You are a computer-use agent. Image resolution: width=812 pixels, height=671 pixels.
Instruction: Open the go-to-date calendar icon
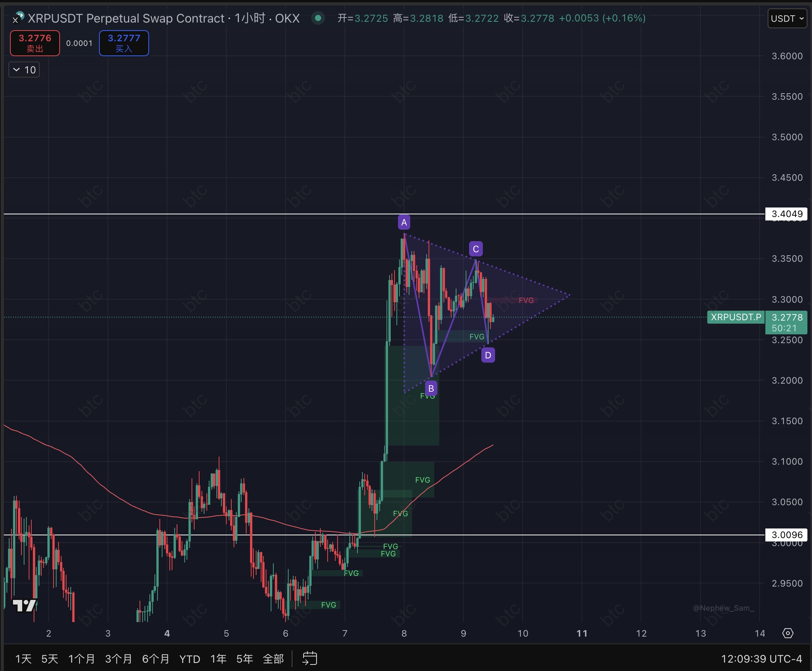click(x=310, y=658)
